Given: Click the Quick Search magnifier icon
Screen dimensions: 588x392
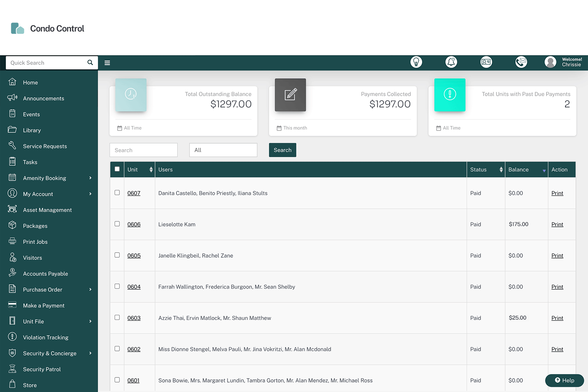Looking at the screenshot, I should 90,63.
